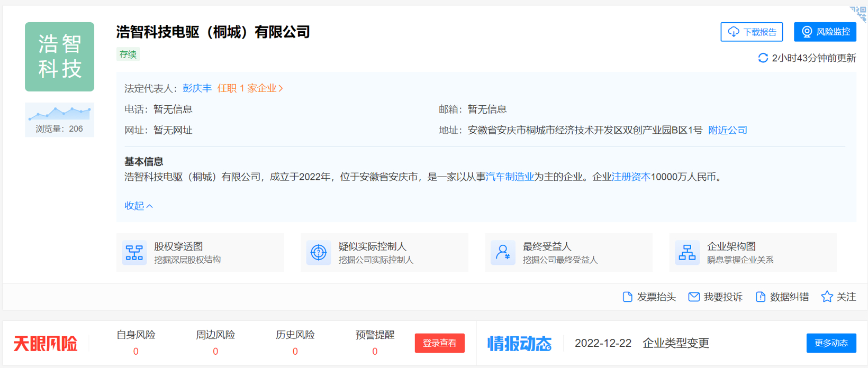The width and height of the screenshot is (868, 368).
Task: Click the 发票抬头 invoice icon
Action: tap(628, 297)
